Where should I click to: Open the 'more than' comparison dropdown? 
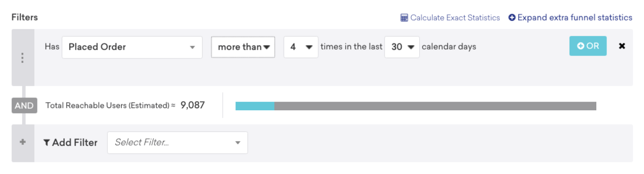pos(243,47)
